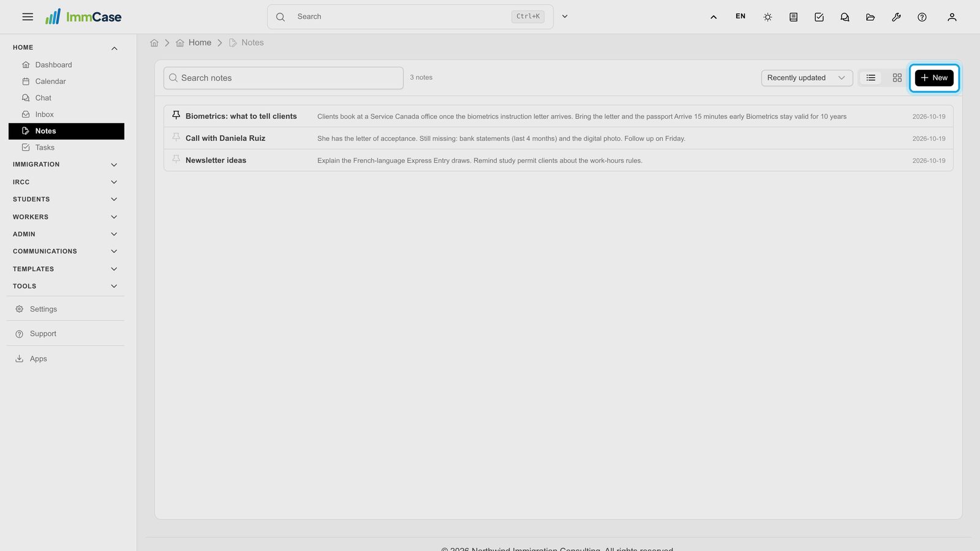Open the chat bubbles icon in the top bar
The height and width of the screenshot is (551, 980).
pyautogui.click(x=845, y=17)
